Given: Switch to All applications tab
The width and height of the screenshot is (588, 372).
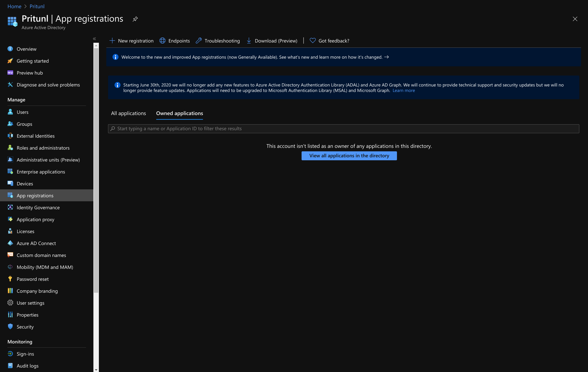Looking at the screenshot, I should 128,113.
